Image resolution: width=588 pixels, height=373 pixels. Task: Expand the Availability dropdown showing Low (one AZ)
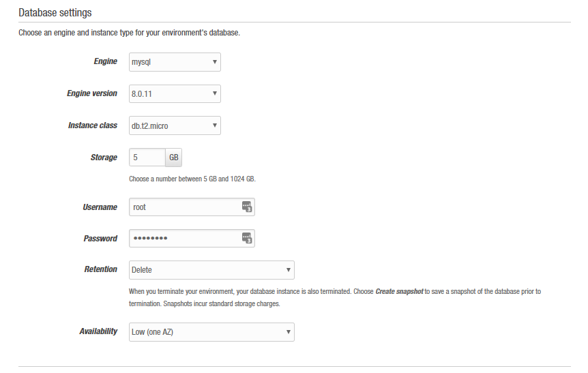211,332
